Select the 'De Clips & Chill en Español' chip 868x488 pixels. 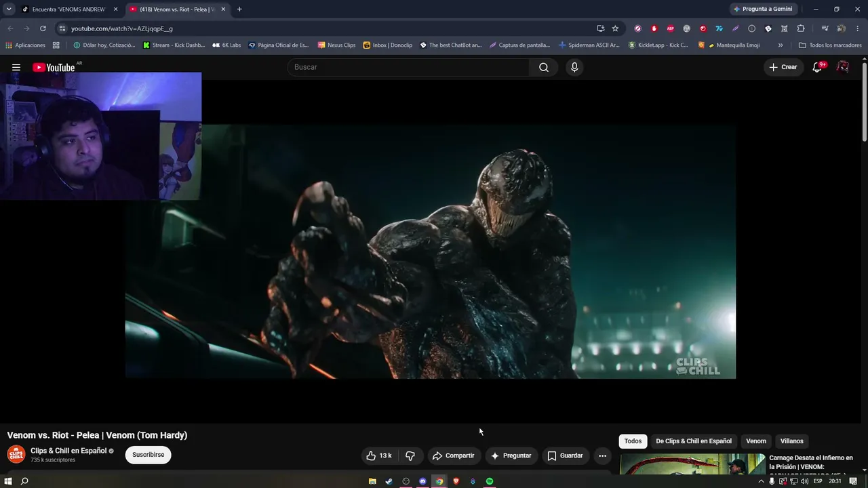coord(694,441)
